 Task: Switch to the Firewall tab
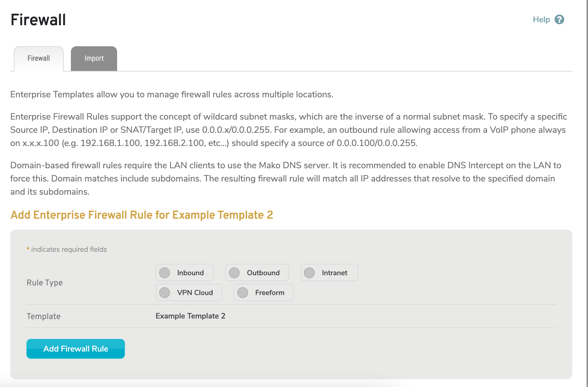pos(38,58)
